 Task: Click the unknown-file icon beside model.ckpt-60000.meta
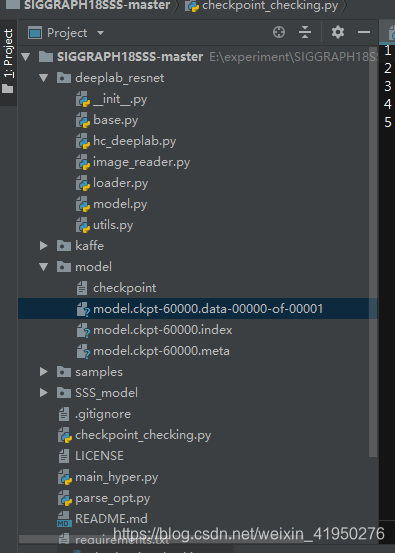click(83, 351)
